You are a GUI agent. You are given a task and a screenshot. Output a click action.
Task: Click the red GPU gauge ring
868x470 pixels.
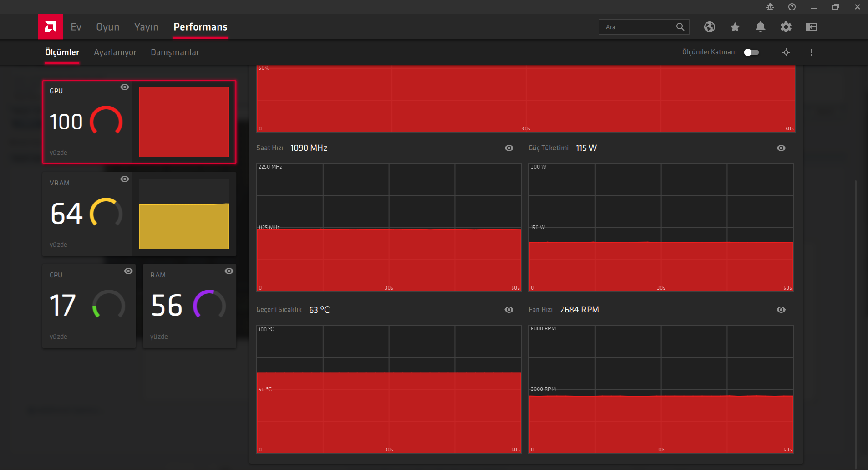(106, 121)
